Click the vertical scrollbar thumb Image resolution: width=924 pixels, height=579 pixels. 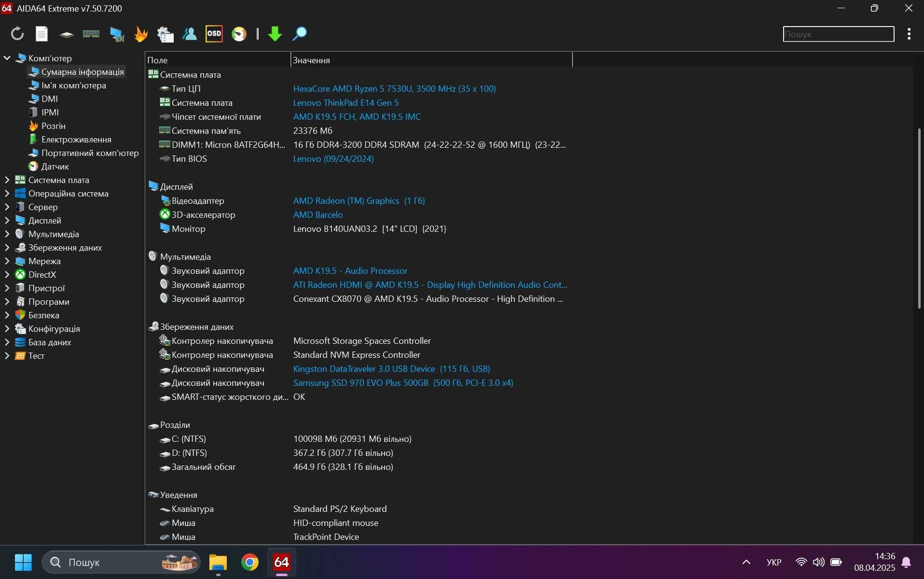click(x=919, y=218)
